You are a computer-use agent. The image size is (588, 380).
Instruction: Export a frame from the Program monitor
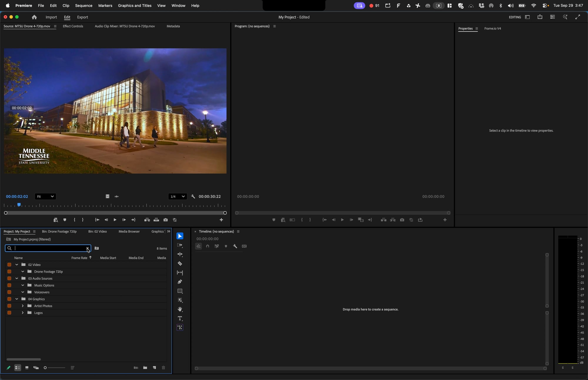[402, 220]
